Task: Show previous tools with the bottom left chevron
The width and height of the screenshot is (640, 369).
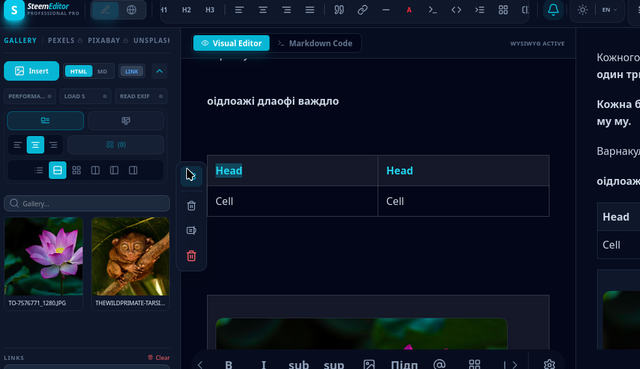Action: click(200, 365)
